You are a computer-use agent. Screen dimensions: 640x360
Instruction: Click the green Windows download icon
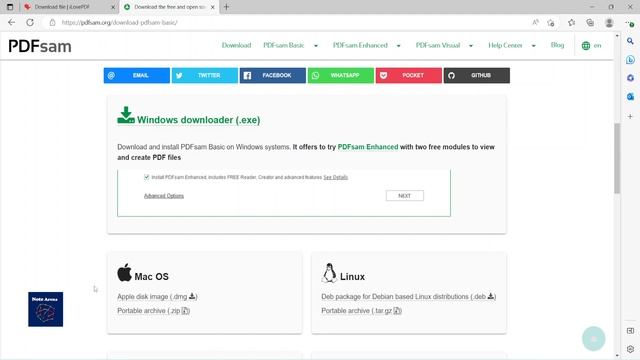click(x=126, y=116)
